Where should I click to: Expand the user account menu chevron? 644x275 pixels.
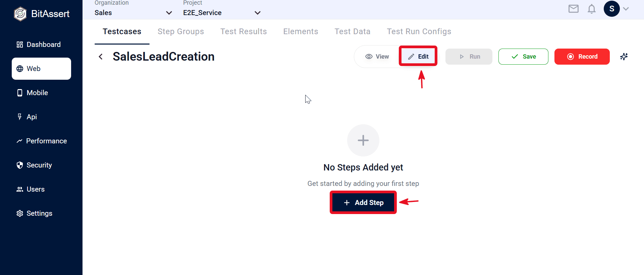(x=626, y=9)
